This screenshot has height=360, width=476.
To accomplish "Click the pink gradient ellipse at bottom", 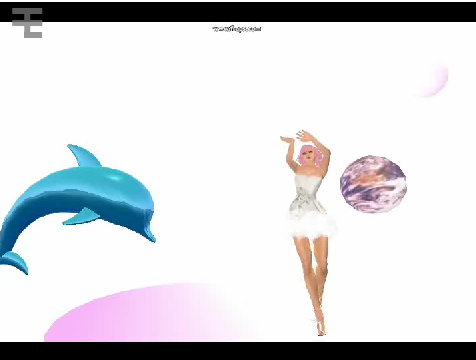I will [x=147, y=313].
